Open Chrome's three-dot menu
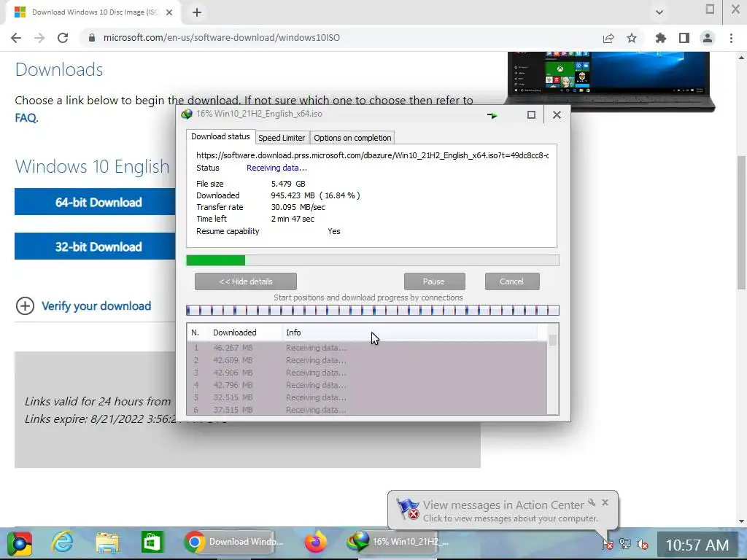The image size is (747, 560). pyautogui.click(x=731, y=38)
